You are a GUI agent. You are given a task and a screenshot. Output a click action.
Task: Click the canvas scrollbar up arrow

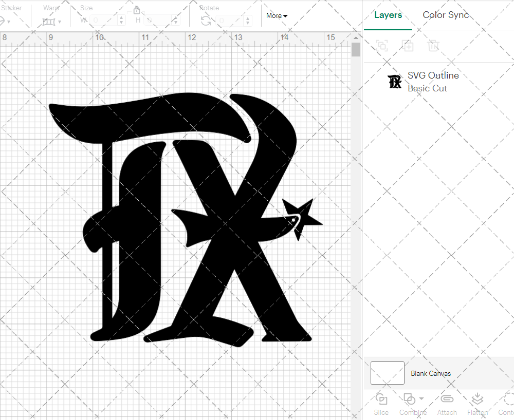coord(356,37)
